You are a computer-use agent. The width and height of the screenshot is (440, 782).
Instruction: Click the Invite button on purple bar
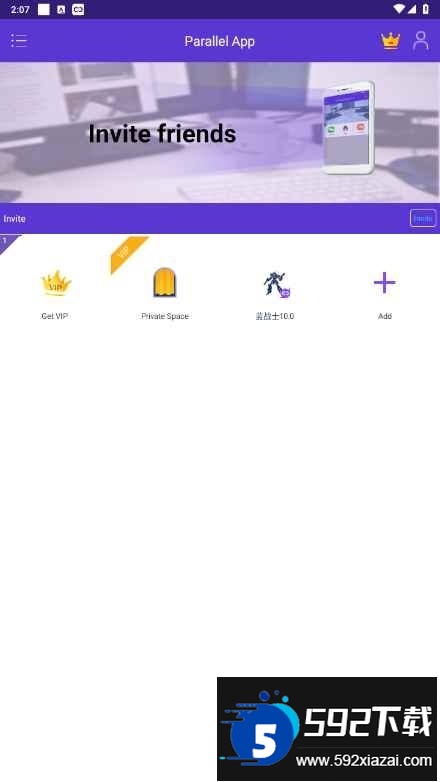pyautogui.click(x=423, y=218)
